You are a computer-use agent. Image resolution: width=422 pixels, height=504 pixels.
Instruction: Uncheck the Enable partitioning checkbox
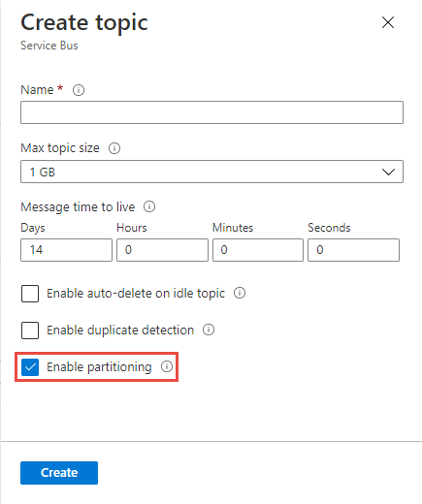pyautogui.click(x=30, y=367)
